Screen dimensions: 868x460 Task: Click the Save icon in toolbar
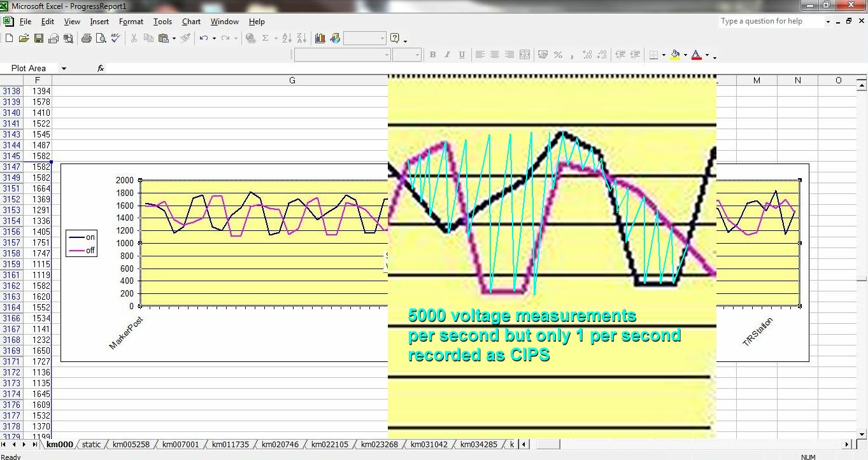[39, 38]
